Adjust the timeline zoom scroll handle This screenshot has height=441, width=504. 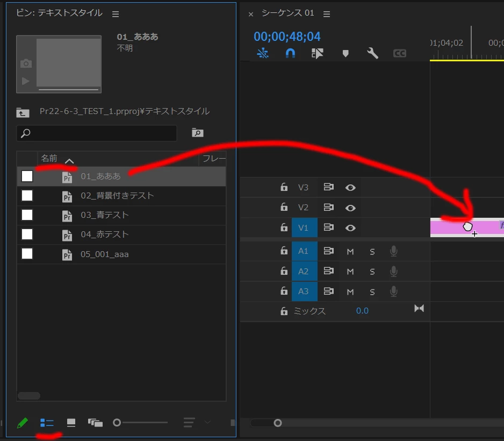coord(278,423)
